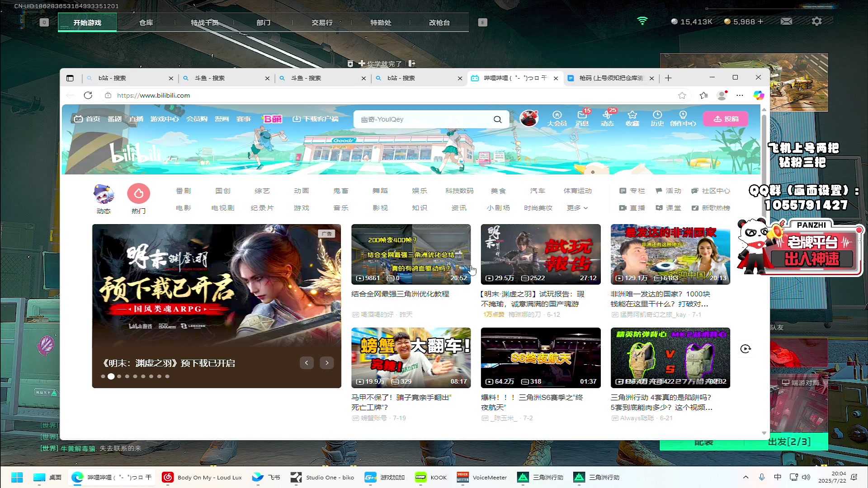Open 三角洲优化教程 video thumbnail
The width and height of the screenshot is (868, 488).
click(x=411, y=254)
